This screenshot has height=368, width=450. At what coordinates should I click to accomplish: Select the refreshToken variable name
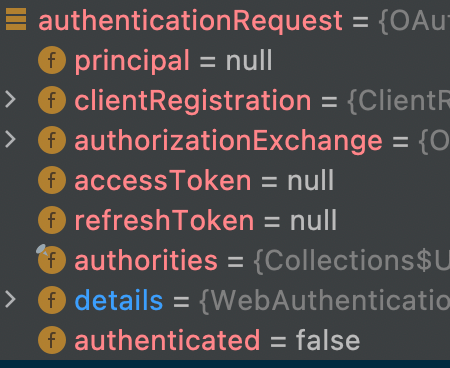[x=164, y=220]
